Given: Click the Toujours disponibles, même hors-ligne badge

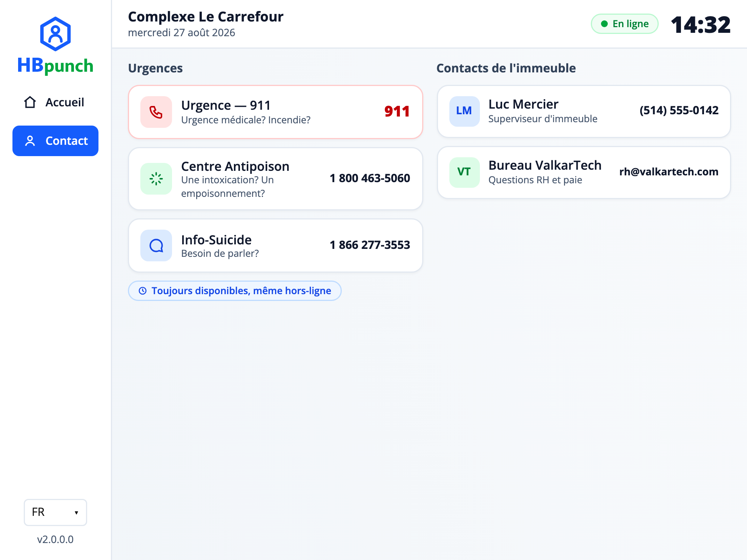Looking at the screenshot, I should click(235, 291).
